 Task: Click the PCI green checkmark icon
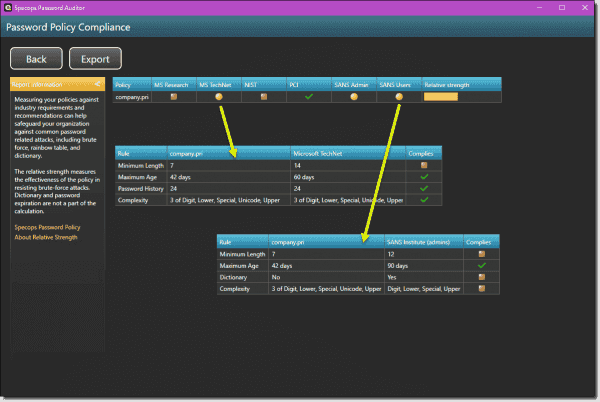[309, 98]
